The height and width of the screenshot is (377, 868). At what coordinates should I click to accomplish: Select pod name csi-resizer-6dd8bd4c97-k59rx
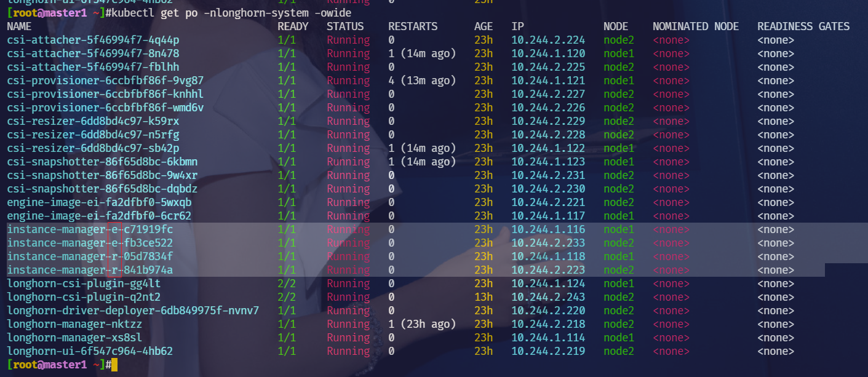coord(93,121)
